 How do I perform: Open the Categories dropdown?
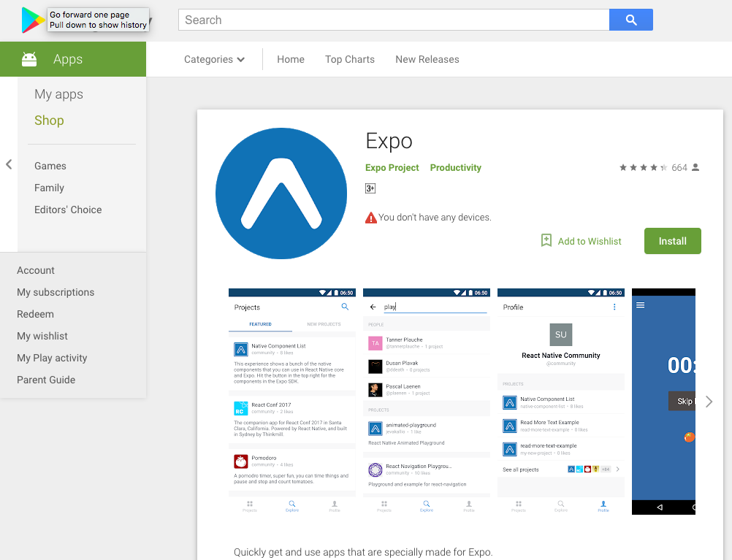click(214, 59)
